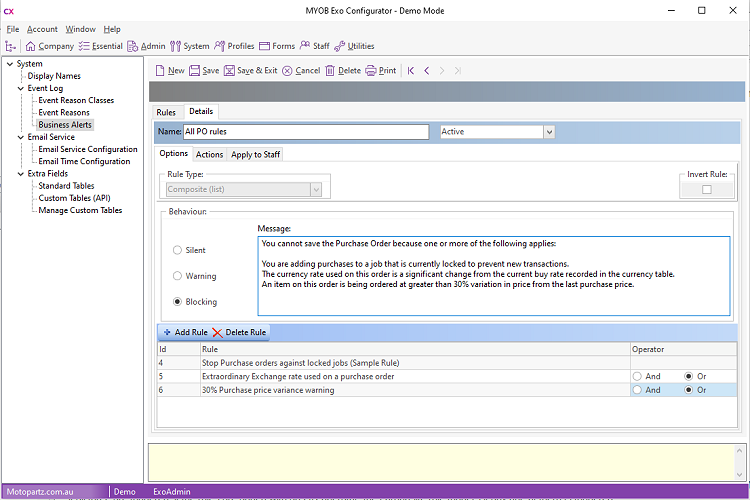Select the Options tab
750x500 pixels.
174,153
